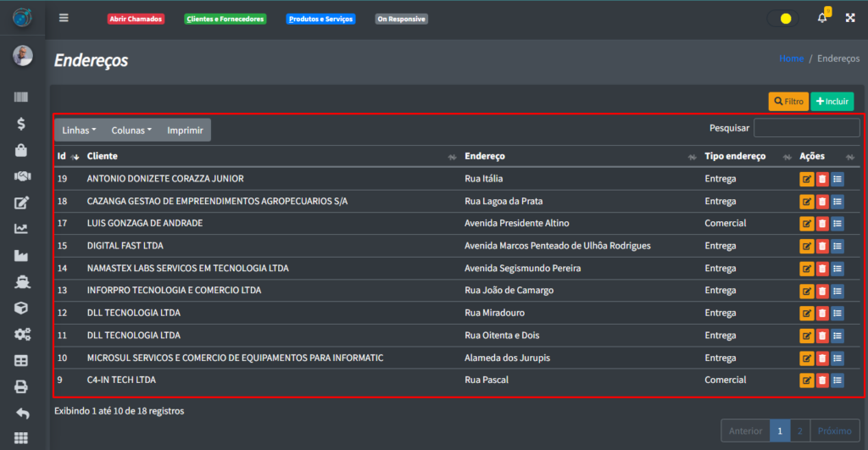The width and height of the screenshot is (868, 450).
Task: Click the Pesquisar search field
Action: (x=806, y=128)
